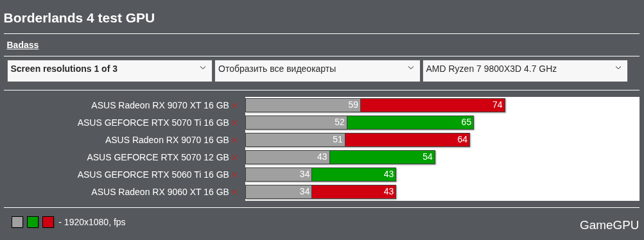This screenshot has width=644, height=240.
Task: Click the GameGPU logo text
Action: (x=609, y=225)
